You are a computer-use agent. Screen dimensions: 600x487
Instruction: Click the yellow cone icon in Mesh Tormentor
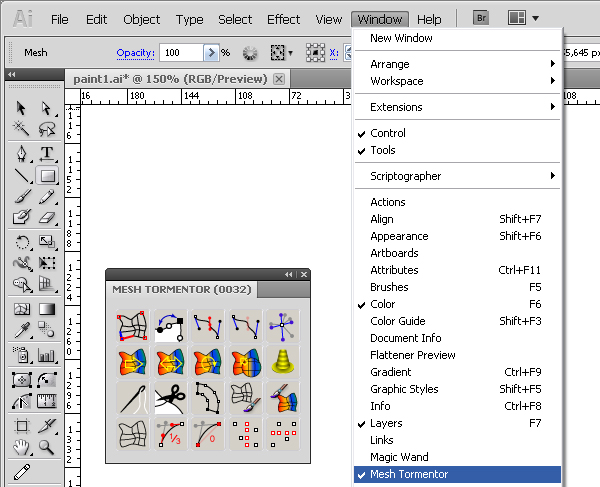[x=283, y=362]
